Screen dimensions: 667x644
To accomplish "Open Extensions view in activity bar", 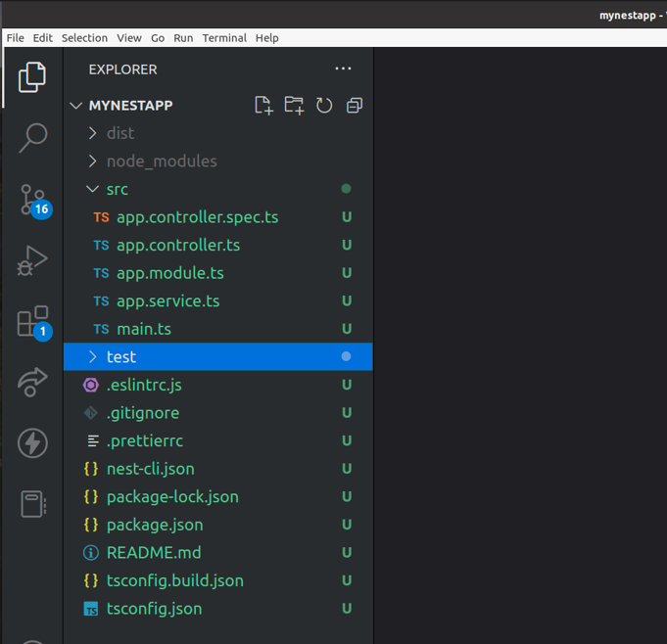I will 32,322.
